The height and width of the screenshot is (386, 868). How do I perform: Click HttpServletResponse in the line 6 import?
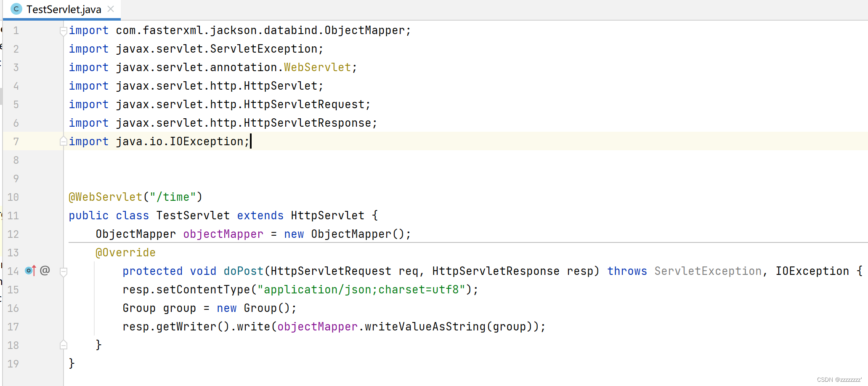[308, 123]
